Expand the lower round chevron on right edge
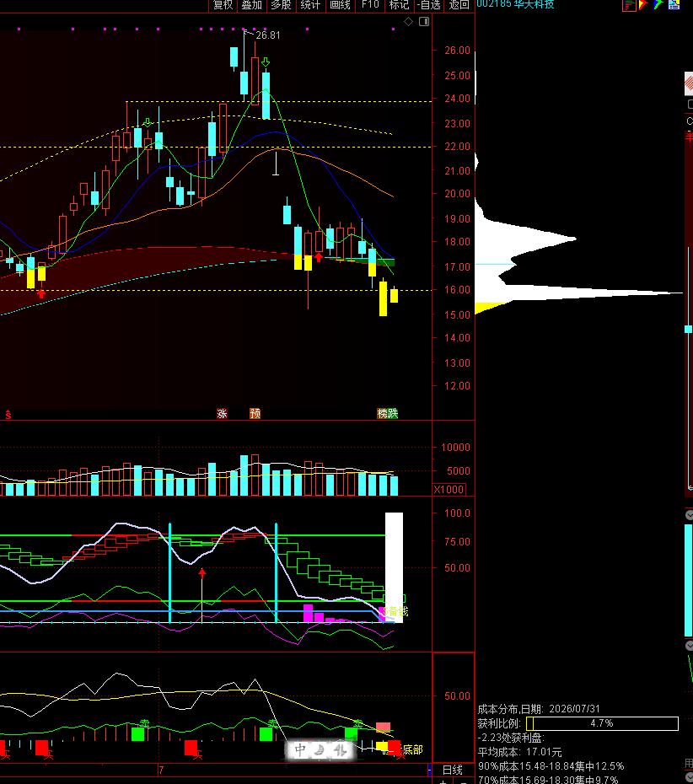Image resolution: width=693 pixels, height=784 pixels. pyautogui.click(x=689, y=646)
